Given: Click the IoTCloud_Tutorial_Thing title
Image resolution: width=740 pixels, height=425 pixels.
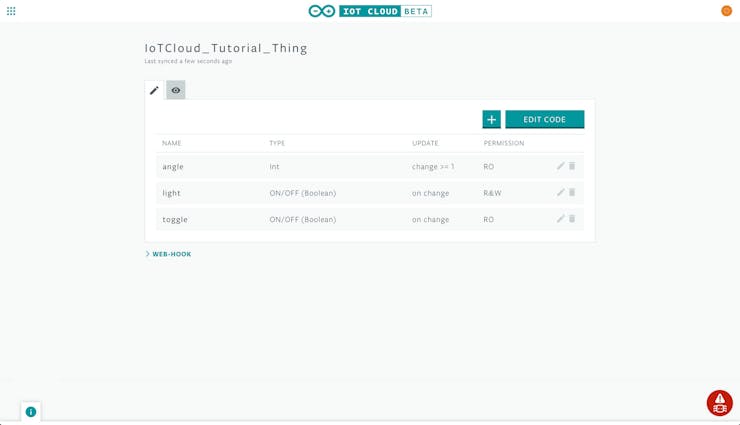Looking at the screenshot, I should pyautogui.click(x=226, y=48).
